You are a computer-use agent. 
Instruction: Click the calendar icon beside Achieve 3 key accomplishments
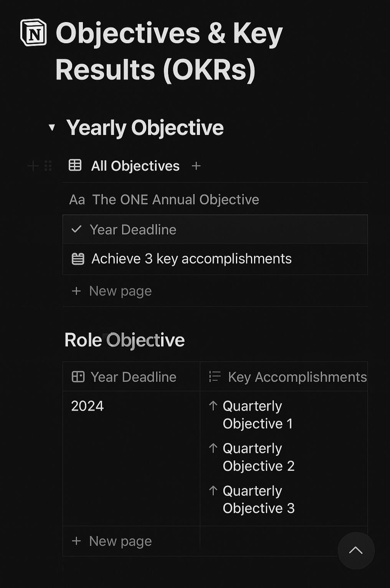click(x=78, y=259)
